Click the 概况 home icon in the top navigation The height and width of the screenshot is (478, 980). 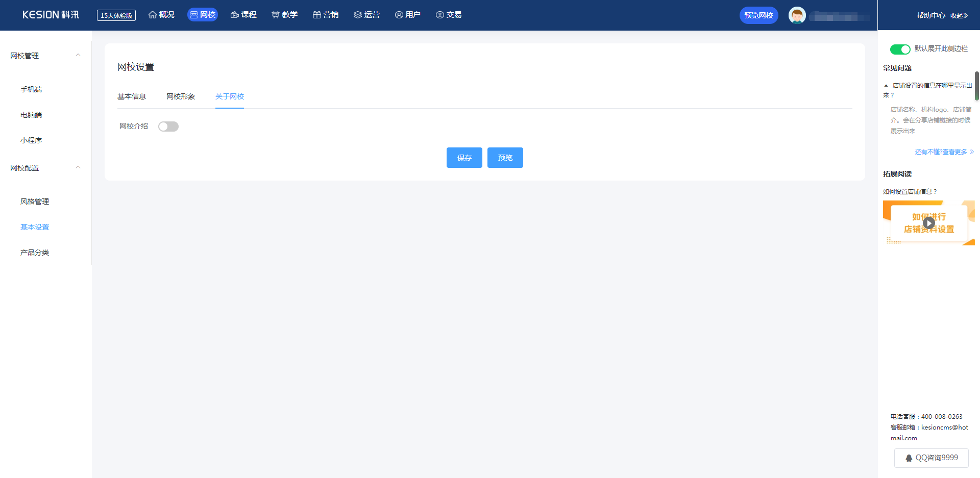[153, 15]
